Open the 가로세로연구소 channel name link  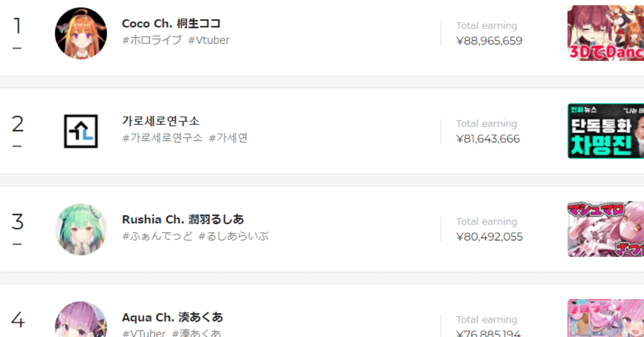pos(160,121)
